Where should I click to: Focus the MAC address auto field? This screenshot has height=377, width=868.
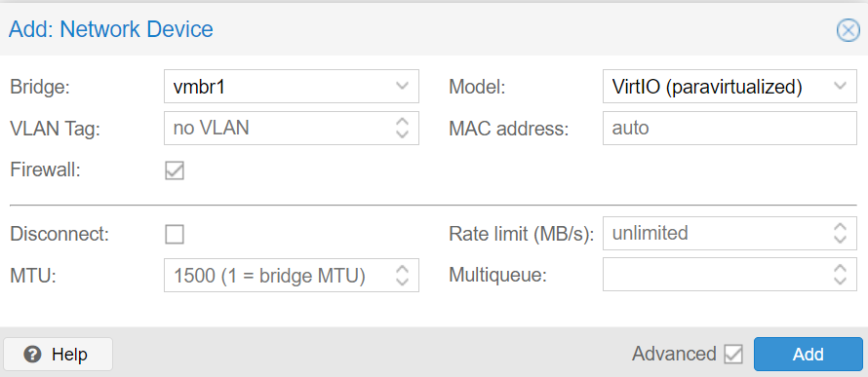(730, 129)
